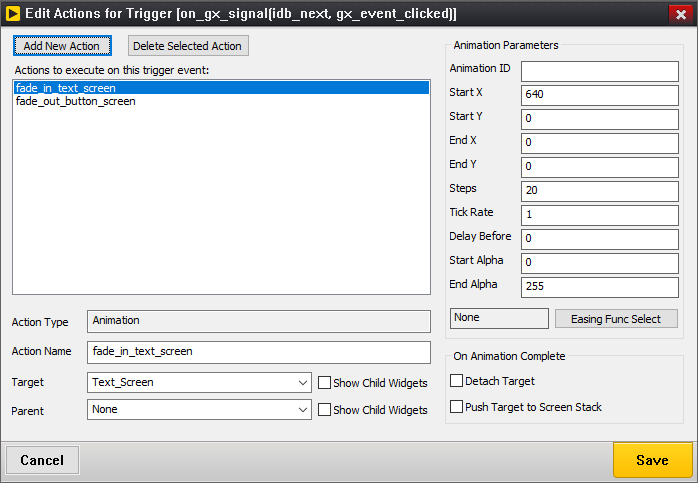Image resolution: width=698 pixels, height=483 pixels.
Task: Toggle Show Child Widgets for Parent
Action: click(324, 409)
